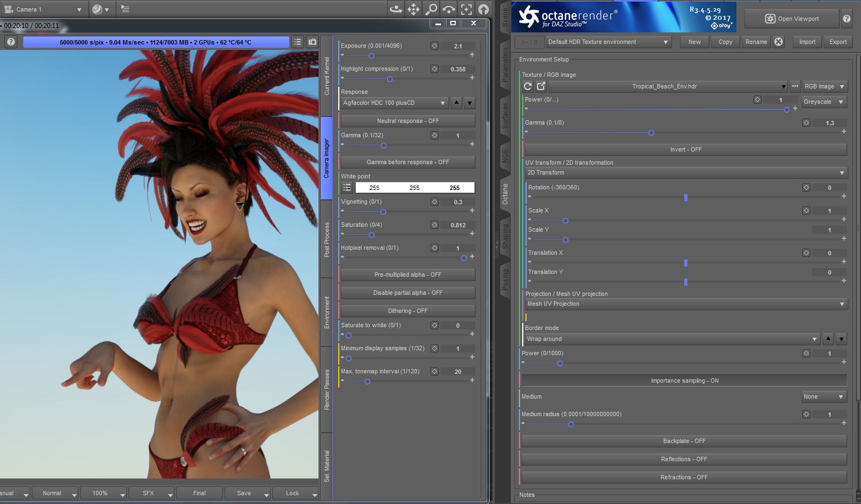Viewport: 861px width, 504px height.
Task: Click the Exposure slider handle
Action: pyautogui.click(x=372, y=56)
